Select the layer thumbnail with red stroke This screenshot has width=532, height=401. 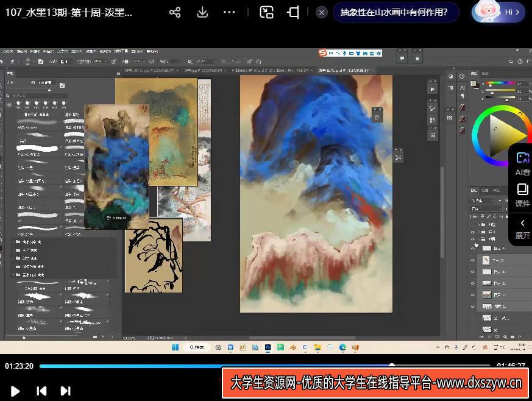point(486,260)
